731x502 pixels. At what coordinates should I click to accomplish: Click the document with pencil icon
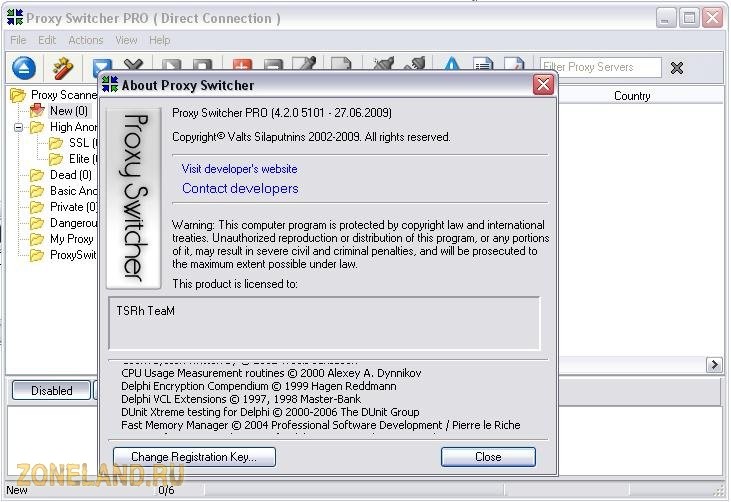(514, 65)
